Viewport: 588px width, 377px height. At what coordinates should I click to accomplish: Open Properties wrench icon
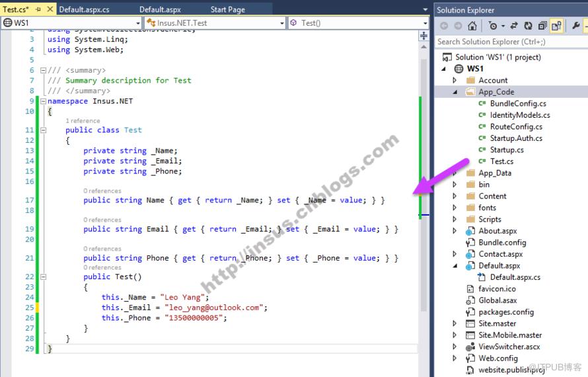pyautogui.click(x=575, y=26)
